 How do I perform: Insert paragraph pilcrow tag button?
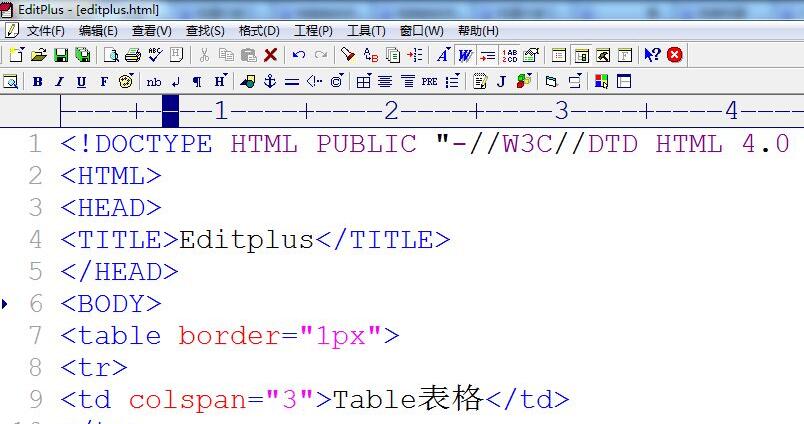[x=197, y=82]
